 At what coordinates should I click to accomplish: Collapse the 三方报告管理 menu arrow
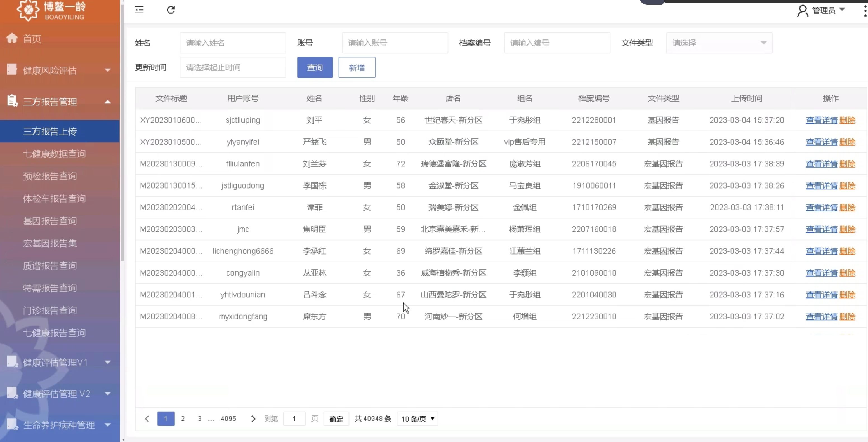108,102
